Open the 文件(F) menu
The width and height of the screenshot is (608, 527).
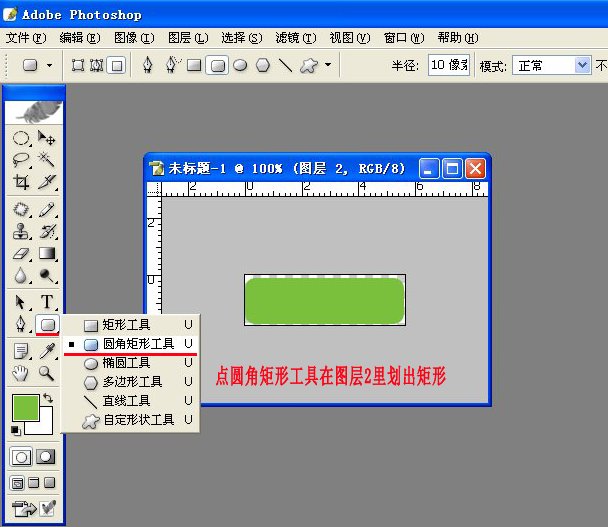point(26,38)
